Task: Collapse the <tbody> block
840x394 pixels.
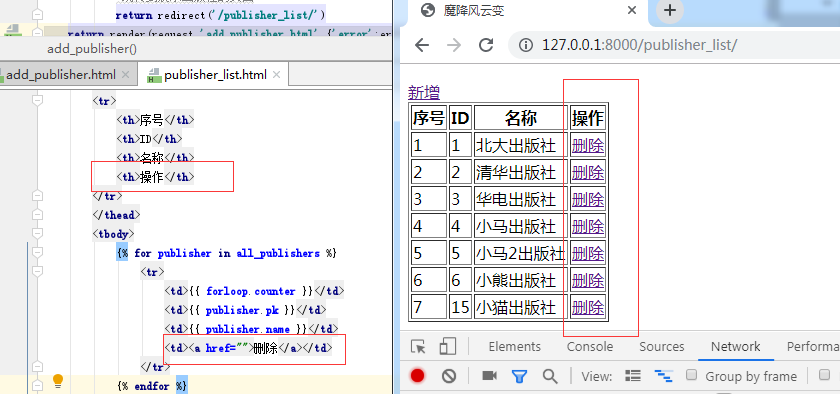Action: click(37, 234)
